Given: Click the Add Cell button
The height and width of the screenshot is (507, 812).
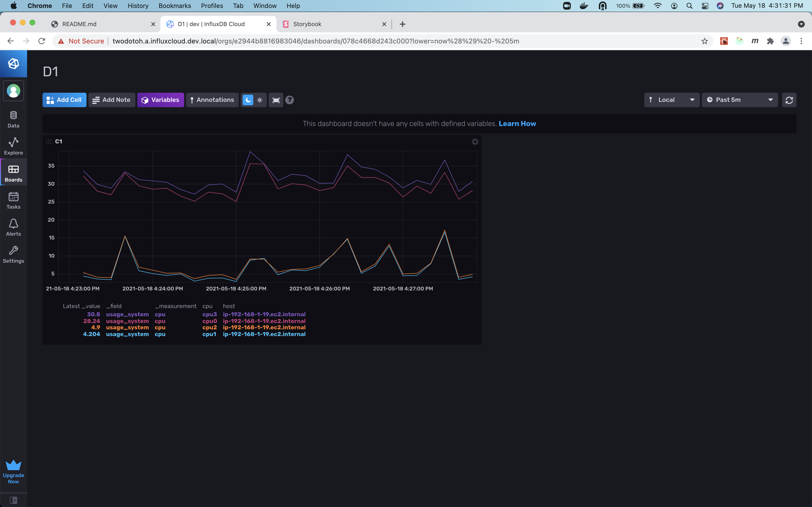Looking at the screenshot, I should [64, 99].
